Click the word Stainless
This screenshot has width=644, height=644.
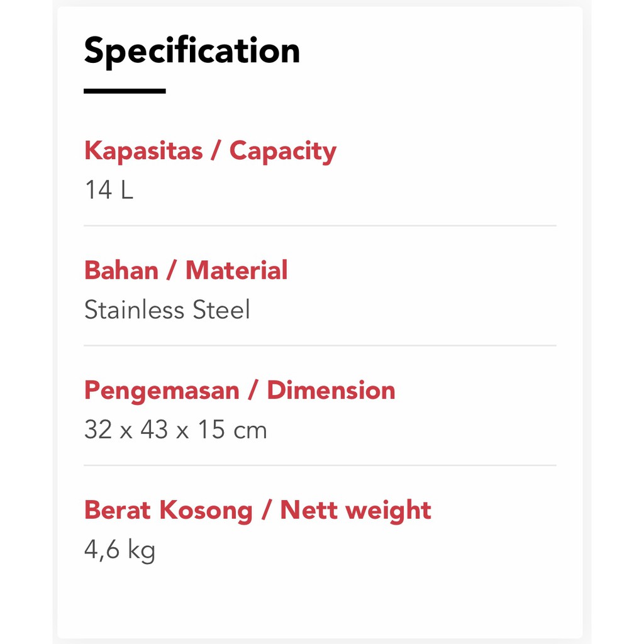(x=134, y=310)
